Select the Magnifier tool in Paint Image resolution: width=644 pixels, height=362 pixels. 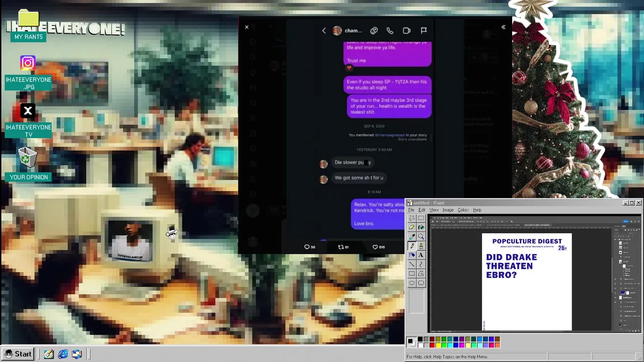(x=421, y=236)
